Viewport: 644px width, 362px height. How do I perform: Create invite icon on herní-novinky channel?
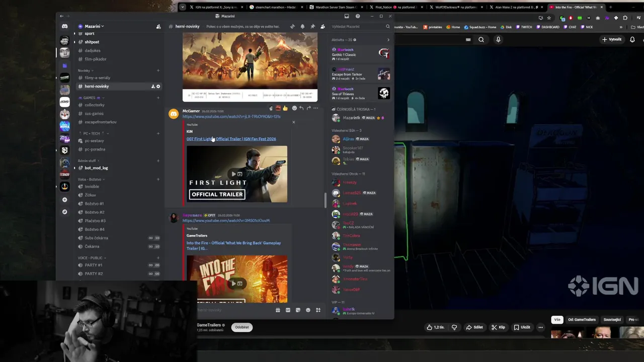[x=153, y=86]
